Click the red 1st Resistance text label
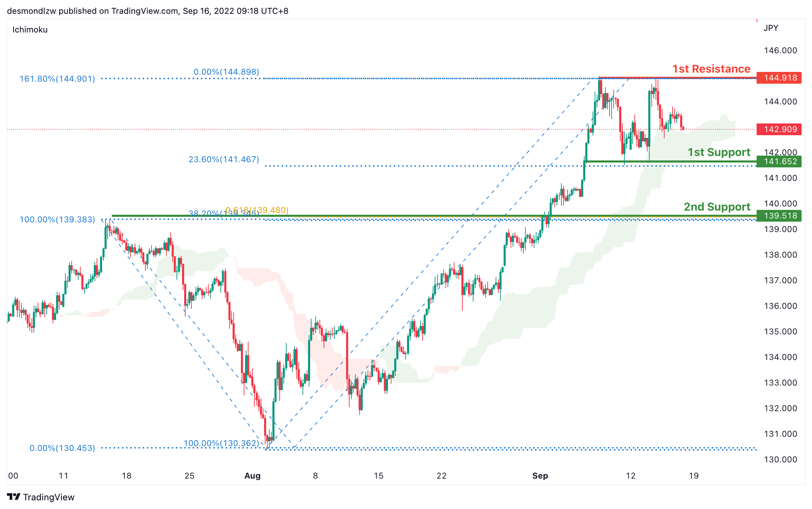This screenshot has height=509, width=812. click(x=711, y=69)
